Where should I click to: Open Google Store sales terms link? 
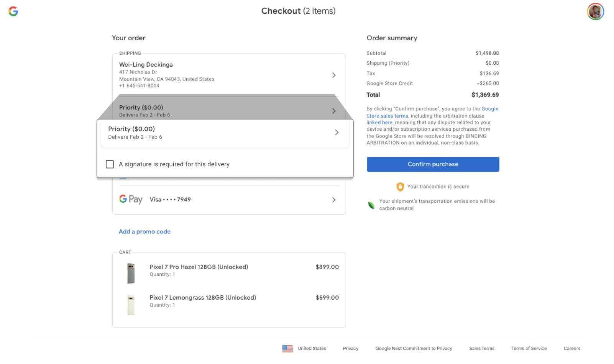click(432, 112)
